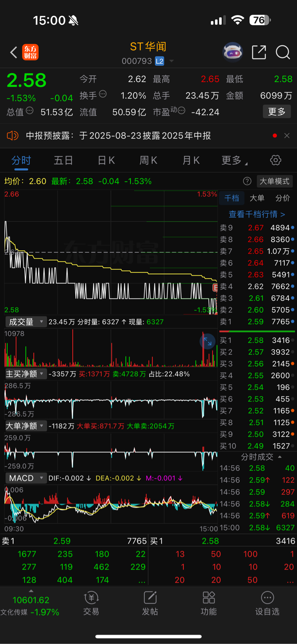Tap the share icon in the header
Image resolution: width=297 pixels, height=644 pixels.
pos(259,52)
